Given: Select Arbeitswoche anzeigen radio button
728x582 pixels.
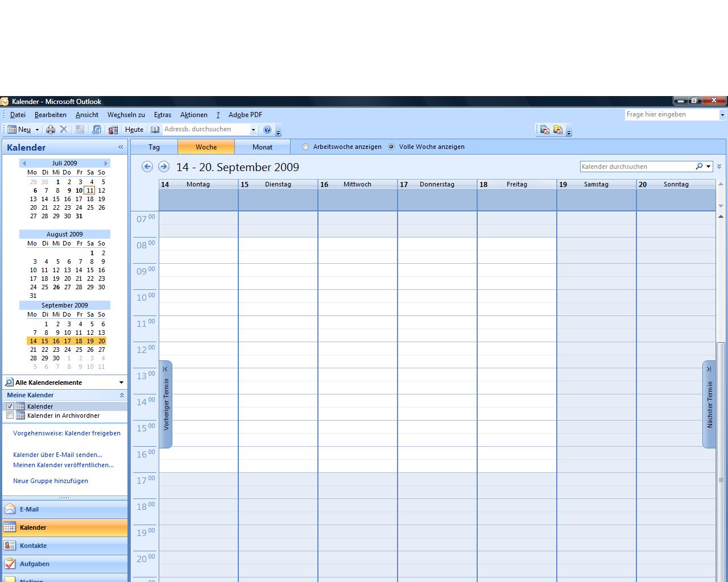Looking at the screenshot, I should click(x=305, y=147).
